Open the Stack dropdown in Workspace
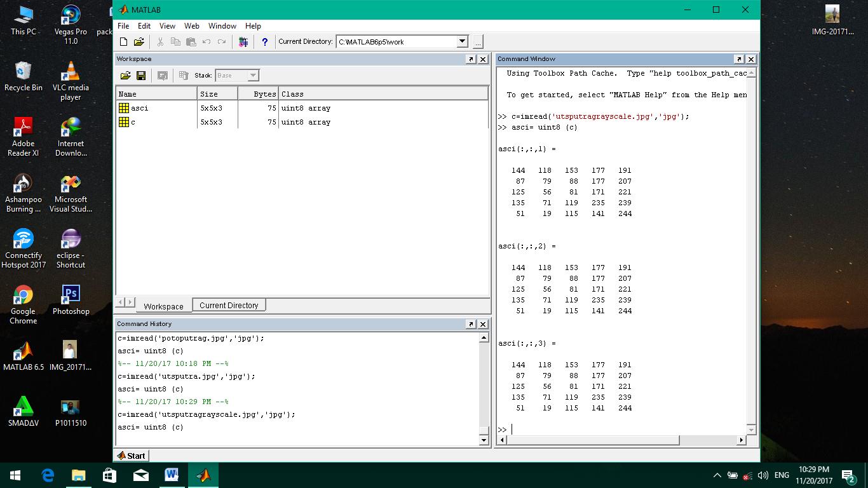 pyautogui.click(x=253, y=75)
